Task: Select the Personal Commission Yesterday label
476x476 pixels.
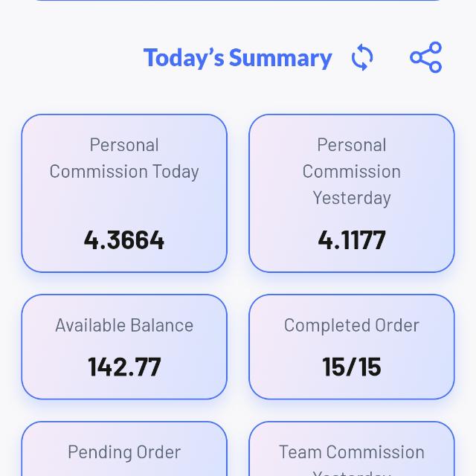Action: [352, 172]
